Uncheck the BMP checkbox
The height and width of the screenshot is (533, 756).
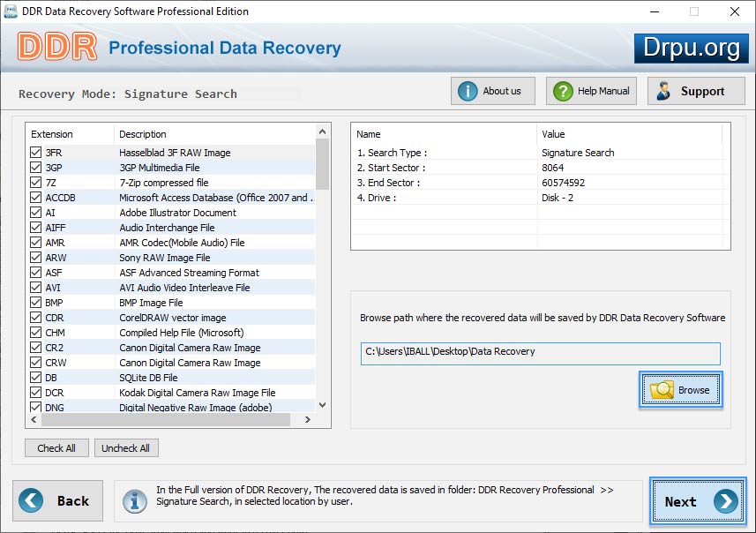[x=35, y=303]
